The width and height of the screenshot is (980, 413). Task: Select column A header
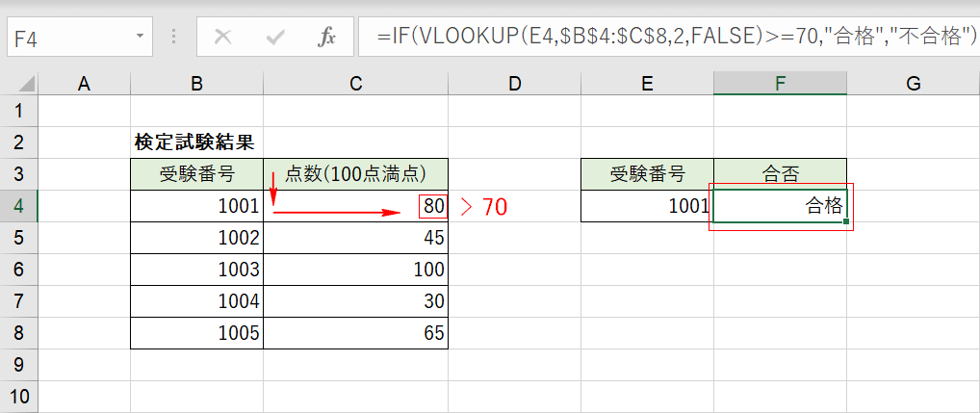pyautogui.click(x=85, y=84)
